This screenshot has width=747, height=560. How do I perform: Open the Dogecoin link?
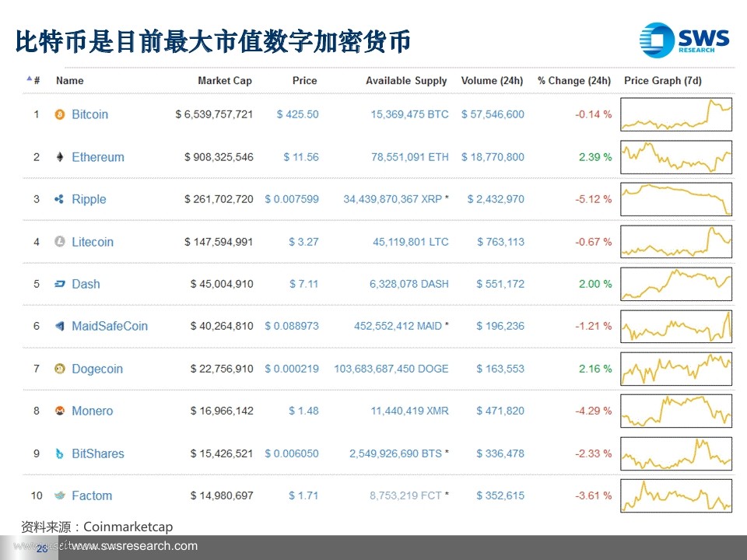[x=97, y=369]
